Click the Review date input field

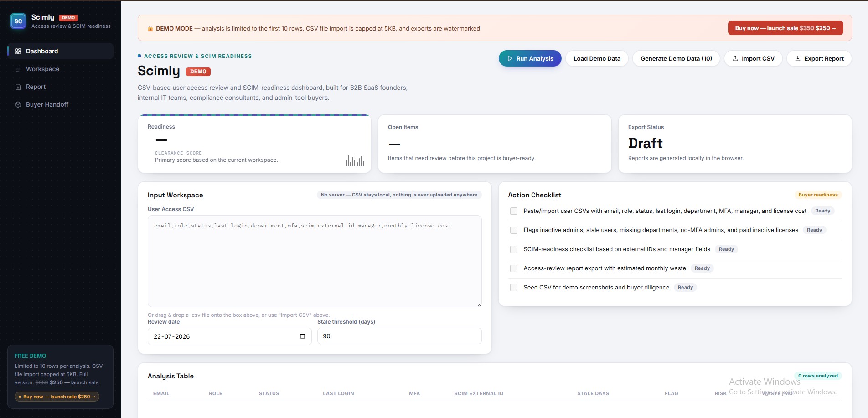pyautogui.click(x=229, y=336)
